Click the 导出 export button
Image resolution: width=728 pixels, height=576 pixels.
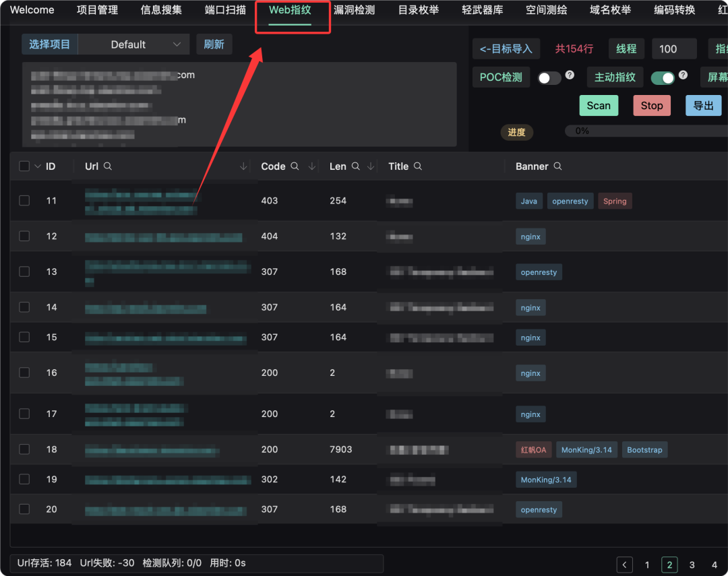coord(703,105)
